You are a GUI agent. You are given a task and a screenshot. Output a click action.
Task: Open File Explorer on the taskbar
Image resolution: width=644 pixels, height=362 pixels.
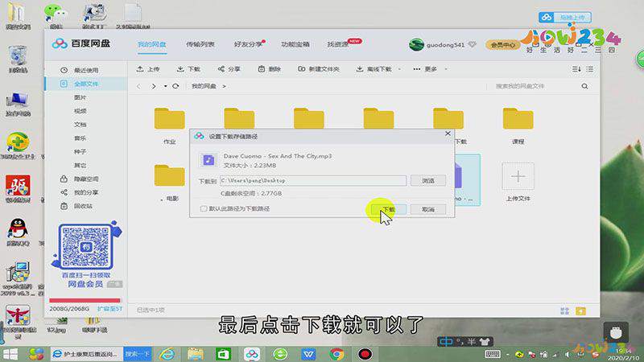(196, 354)
